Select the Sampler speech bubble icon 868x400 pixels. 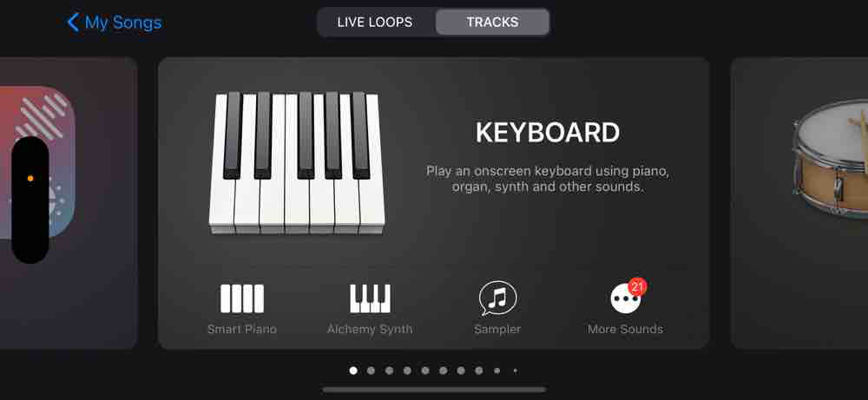coord(497,298)
